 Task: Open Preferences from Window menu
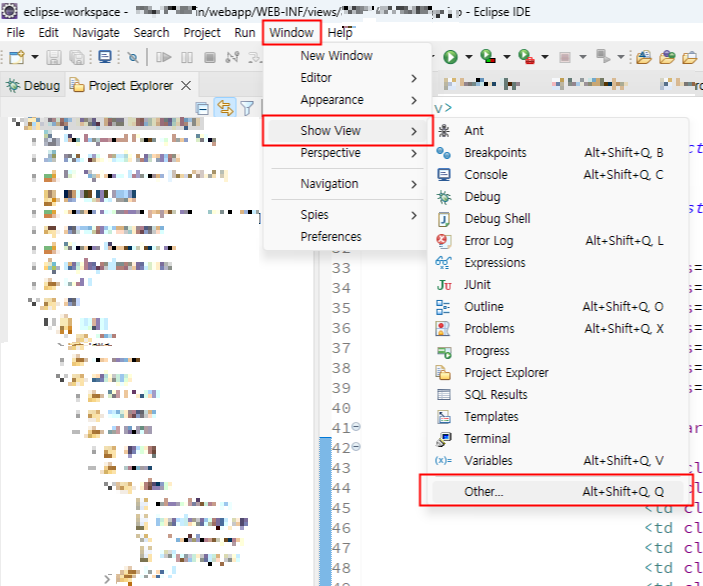[x=346, y=236]
